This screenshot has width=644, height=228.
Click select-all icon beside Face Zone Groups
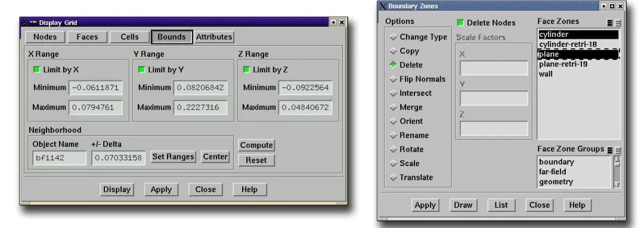[611, 151]
